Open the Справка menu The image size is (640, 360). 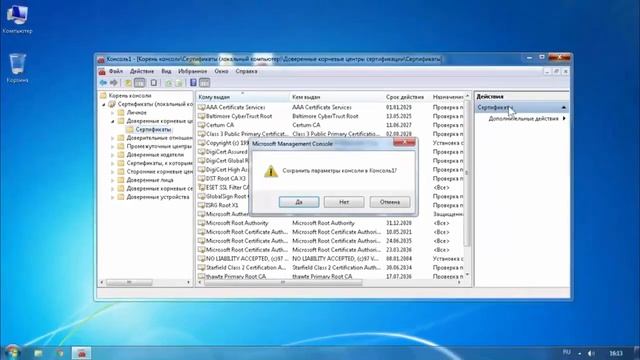point(247,71)
